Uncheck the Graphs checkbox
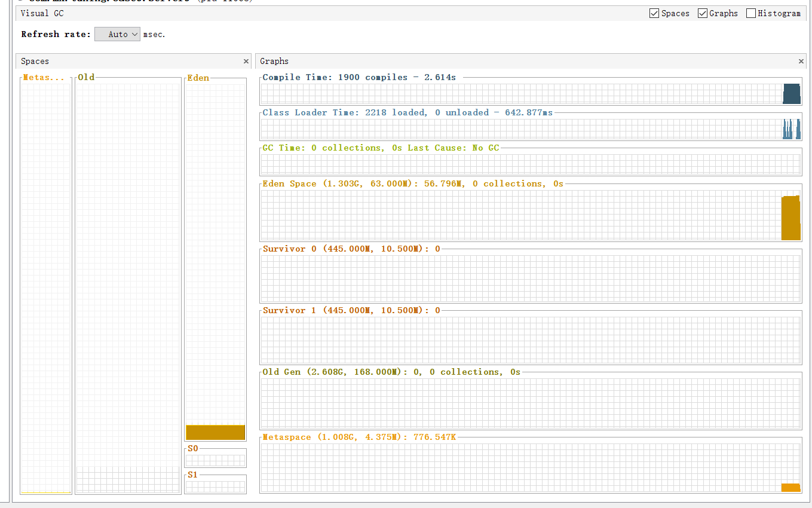Image resolution: width=812 pixels, height=508 pixels. point(703,13)
